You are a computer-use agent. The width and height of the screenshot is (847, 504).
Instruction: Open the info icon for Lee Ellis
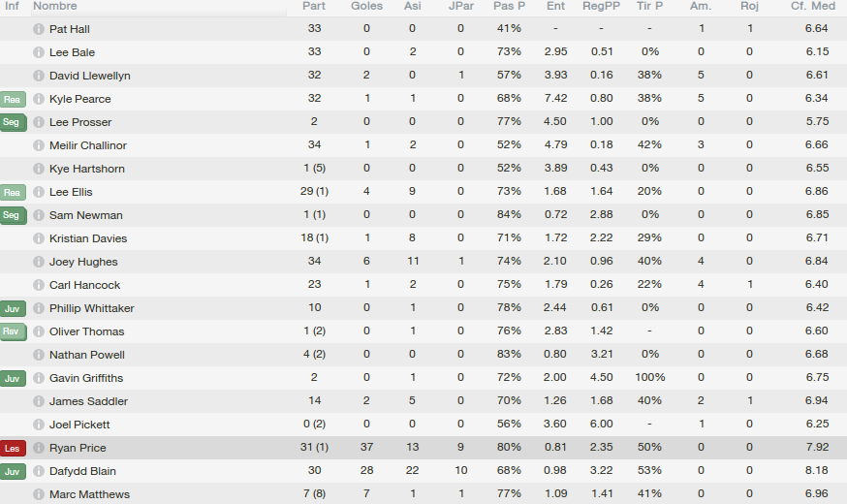[39, 192]
